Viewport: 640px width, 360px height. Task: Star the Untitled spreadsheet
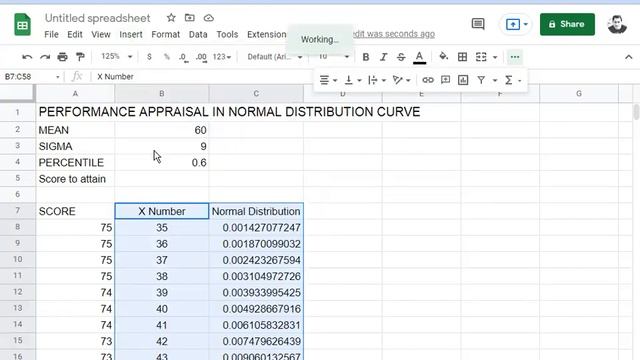[x=171, y=18]
